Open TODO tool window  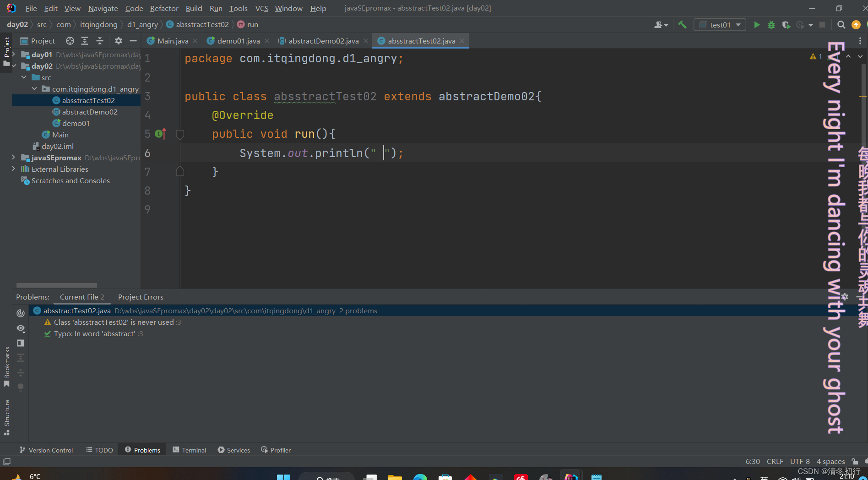pos(99,450)
